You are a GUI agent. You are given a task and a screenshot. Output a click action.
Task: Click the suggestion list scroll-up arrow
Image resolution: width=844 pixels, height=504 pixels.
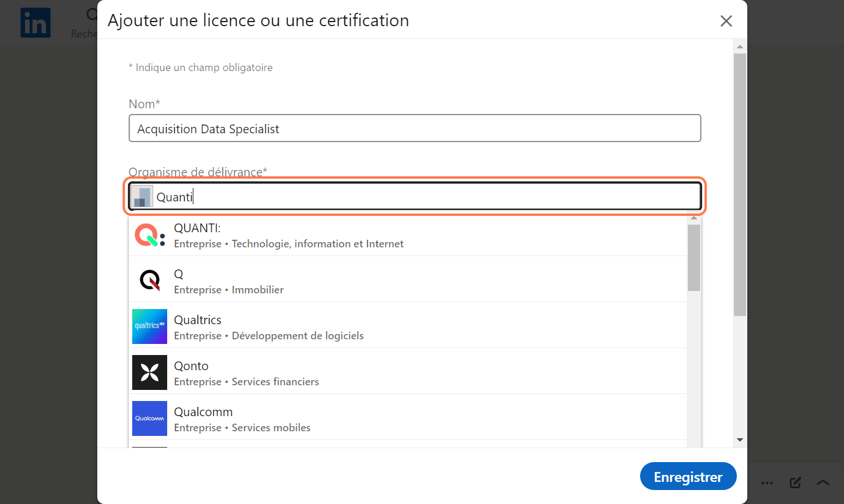pos(694,218)
